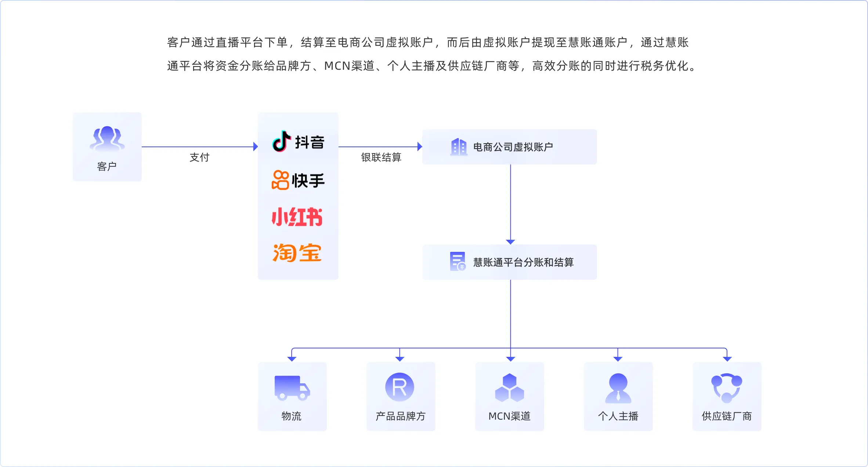Click the MCN渠道 hexagon cluster icon

point(509,388)
